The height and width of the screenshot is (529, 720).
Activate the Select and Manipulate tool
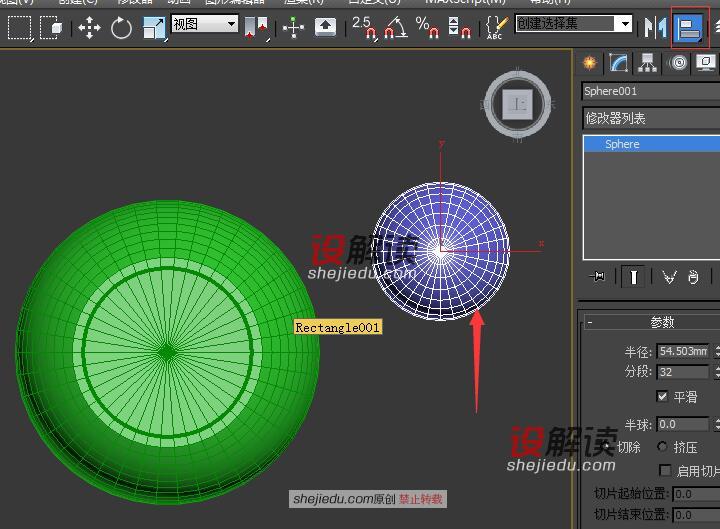pos(293,28)
